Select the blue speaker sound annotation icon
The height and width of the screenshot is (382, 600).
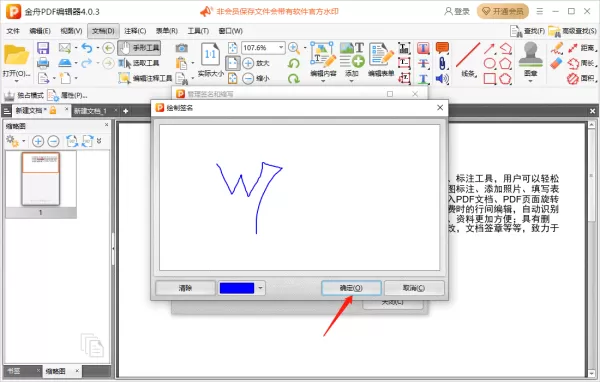(442, 78)
